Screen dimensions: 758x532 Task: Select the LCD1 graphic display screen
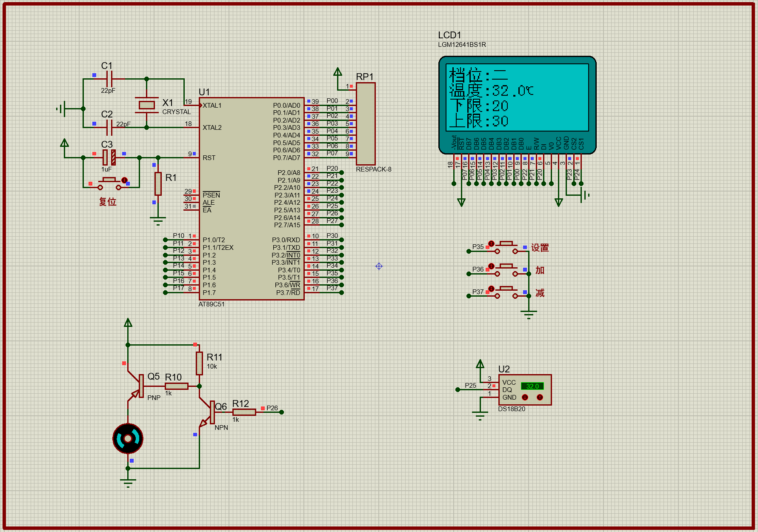(517, 97)
